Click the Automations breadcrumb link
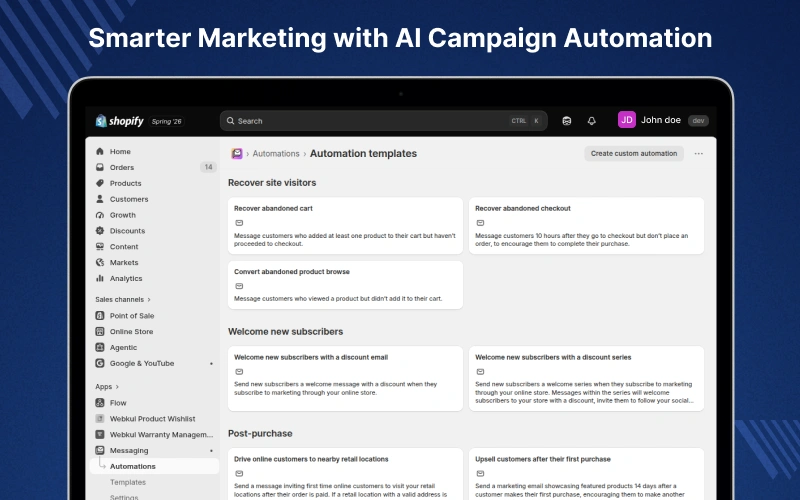The height and width of the screenshot is (500, 800). click(276, 154)
